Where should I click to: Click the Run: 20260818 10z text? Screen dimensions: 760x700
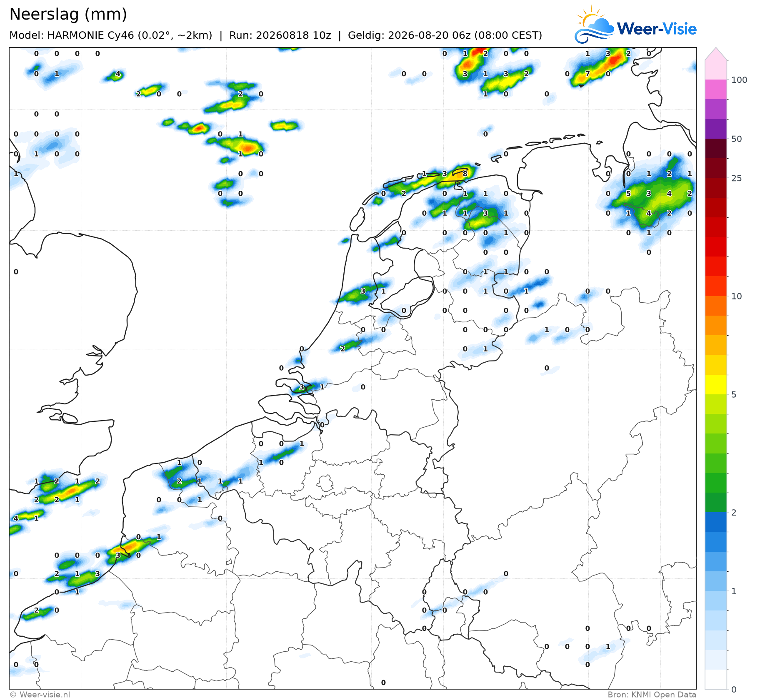(280, 35)
